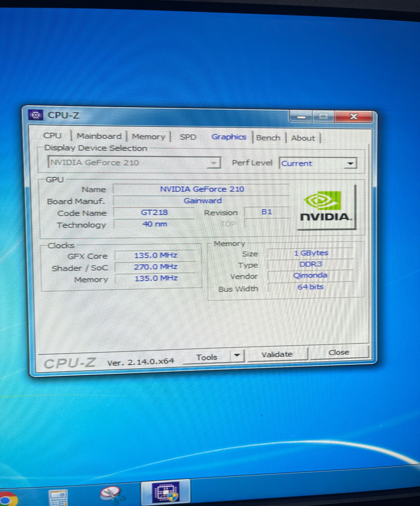Click the Board Manuf. label
The width and height of the screenshot is (420, 506).
tap(76, 201)
